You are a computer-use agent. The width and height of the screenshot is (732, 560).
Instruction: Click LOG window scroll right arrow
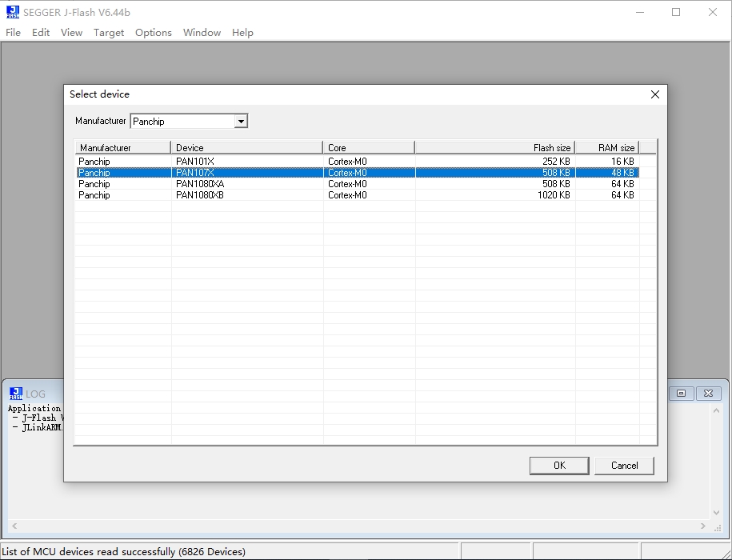[x=703, y=526]
